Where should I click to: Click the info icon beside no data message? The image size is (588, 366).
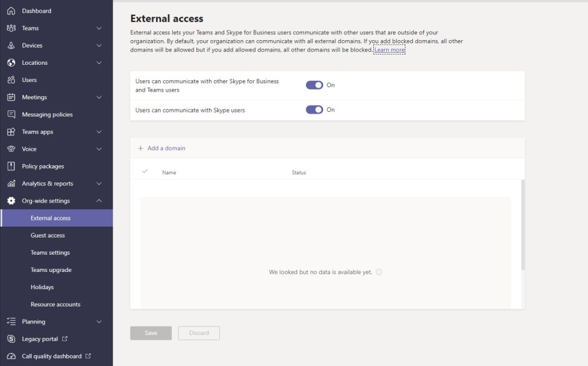point(379,272)
